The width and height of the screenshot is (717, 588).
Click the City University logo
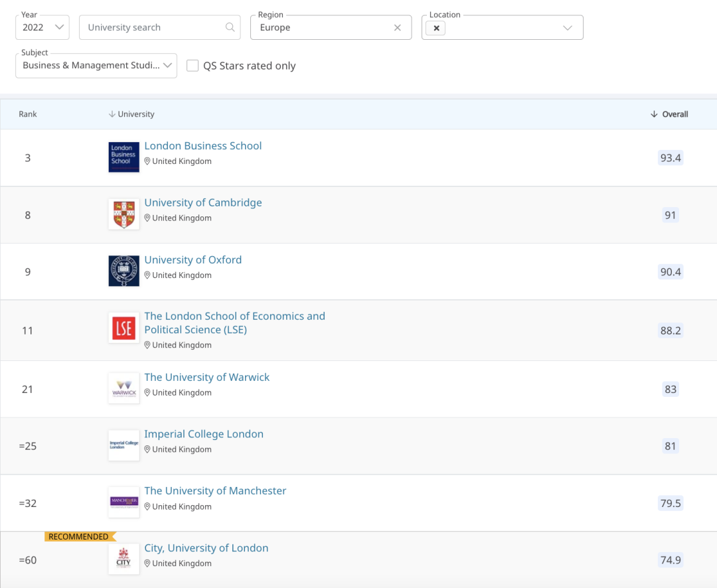(123, 559)
